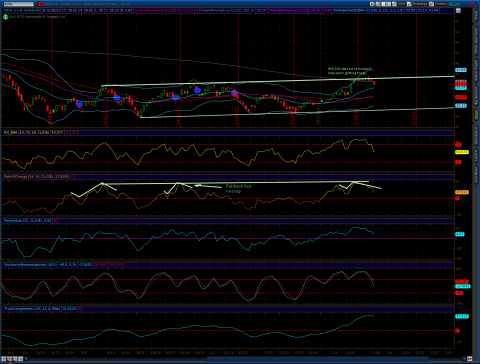The height and width of the screenshot is (364, 480).
Task: Click the red symbol action icon
Action: [40, 4]
